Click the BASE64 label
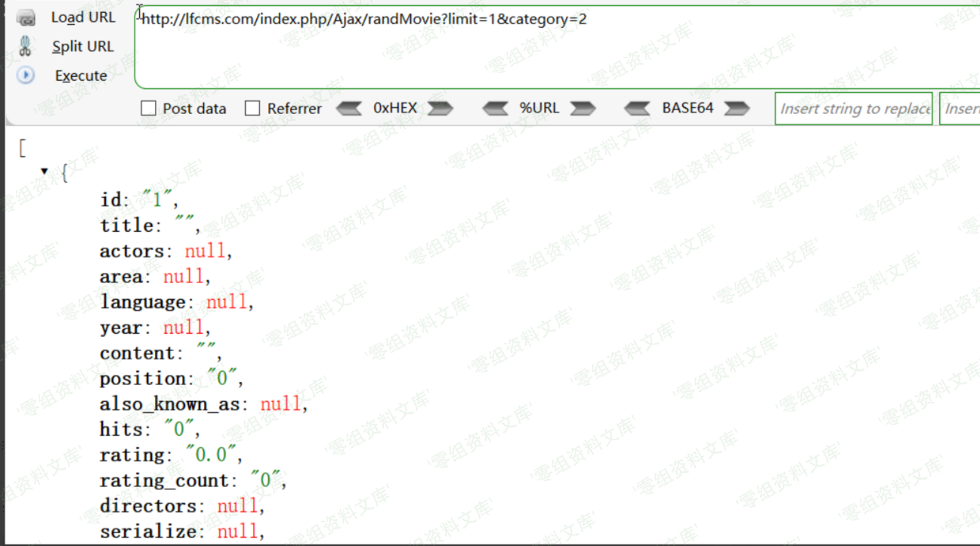Screen dimensions: 980x546 687,108
